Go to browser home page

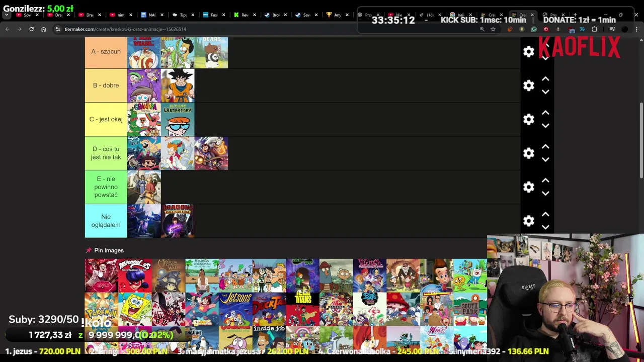point(43,29)
